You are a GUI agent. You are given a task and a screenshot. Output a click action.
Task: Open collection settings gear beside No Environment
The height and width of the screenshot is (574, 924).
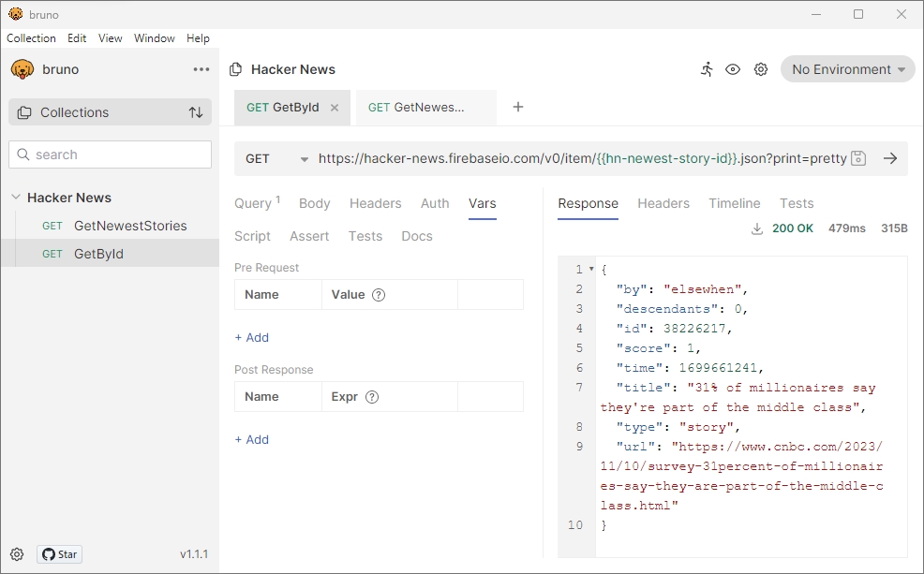(761, 69)
